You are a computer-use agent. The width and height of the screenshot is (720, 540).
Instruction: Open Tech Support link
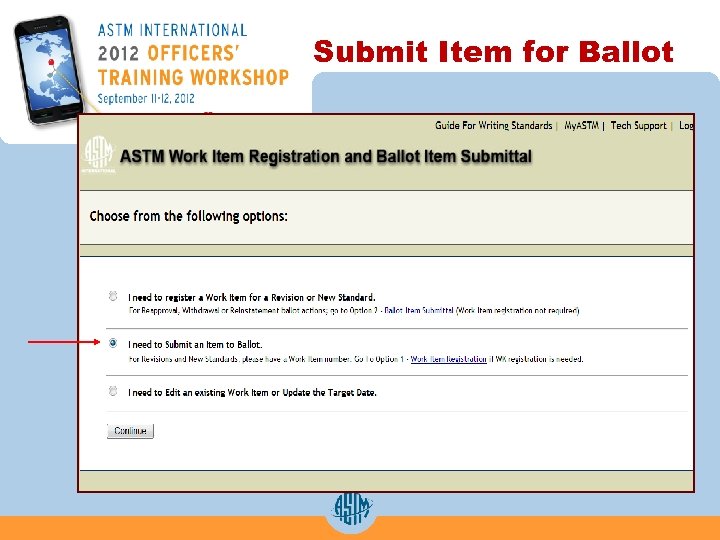[x=638, y=125]
